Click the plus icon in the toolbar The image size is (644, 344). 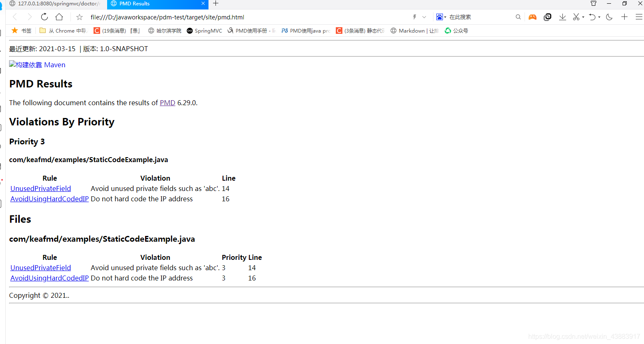(x=624, y=17)
